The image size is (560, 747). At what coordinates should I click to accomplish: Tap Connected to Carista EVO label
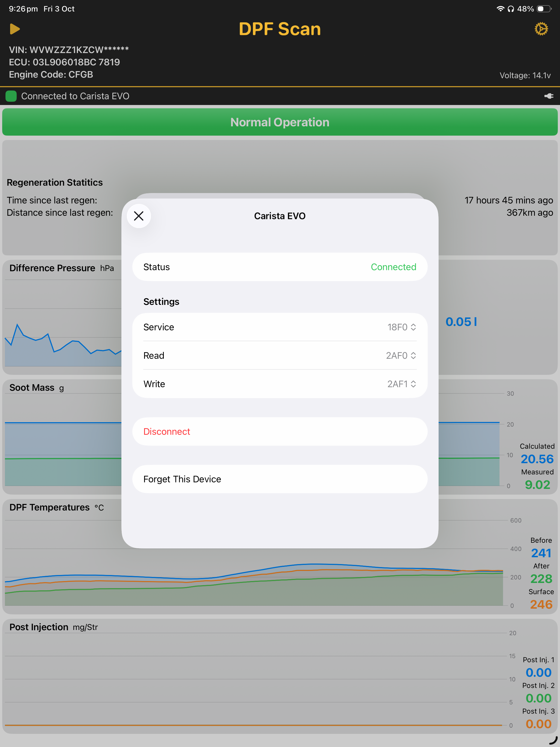[75, 96]
